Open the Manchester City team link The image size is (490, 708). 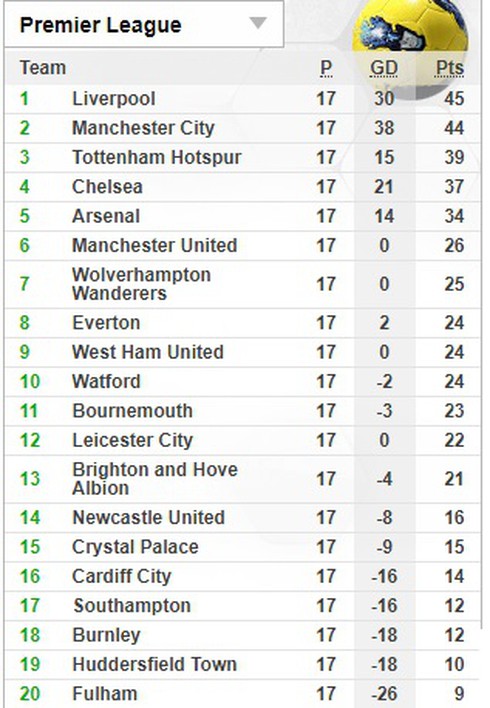(143, 128)
